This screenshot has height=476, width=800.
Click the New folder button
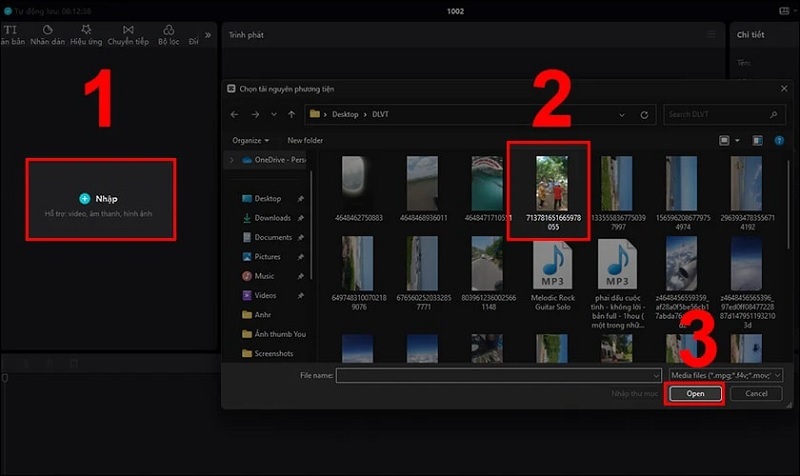click(305, 141)
